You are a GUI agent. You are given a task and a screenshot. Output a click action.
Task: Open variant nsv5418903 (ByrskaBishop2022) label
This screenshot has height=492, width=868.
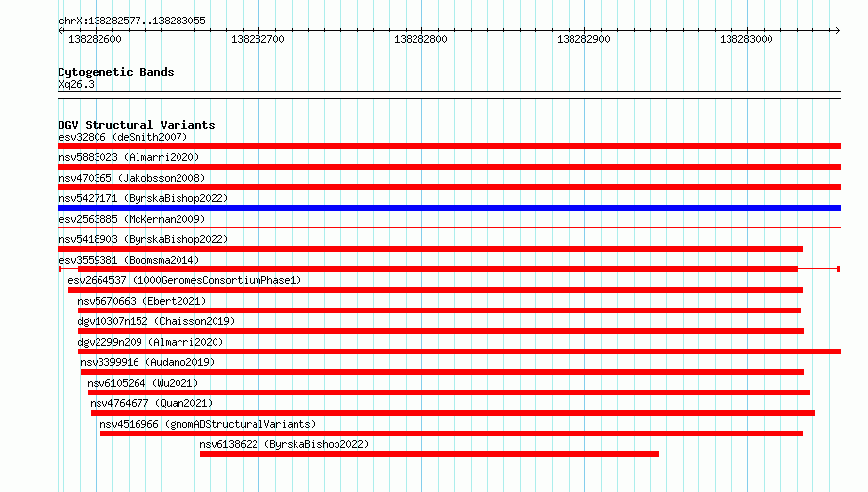pos(143,239)
